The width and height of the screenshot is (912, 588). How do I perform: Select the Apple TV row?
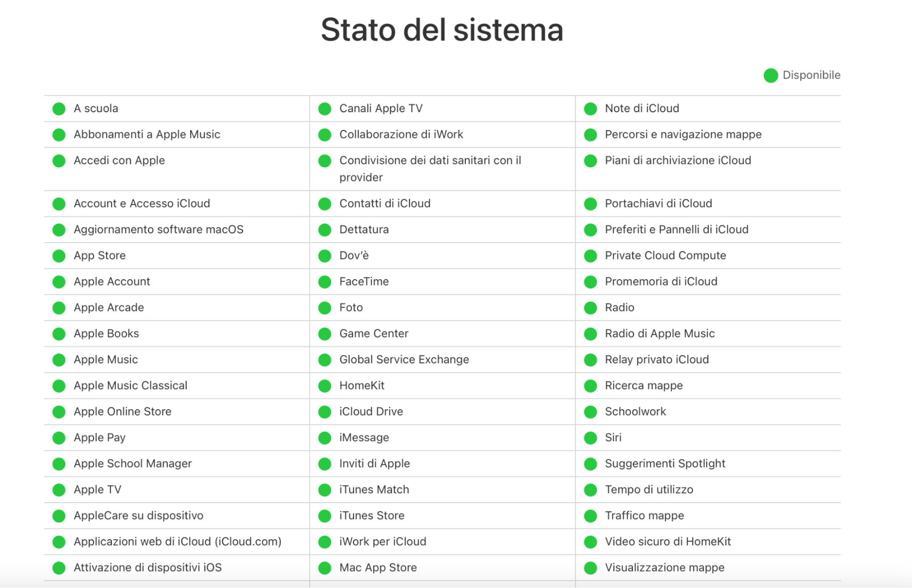click(97, 489)
